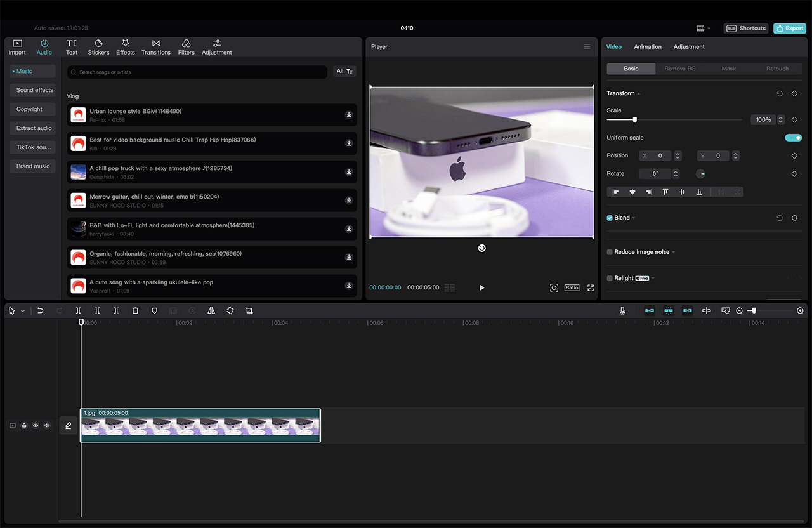Enable Reduce image noise checkbox
This screenshot has height=528, width=812.
(x=610, y=252)
